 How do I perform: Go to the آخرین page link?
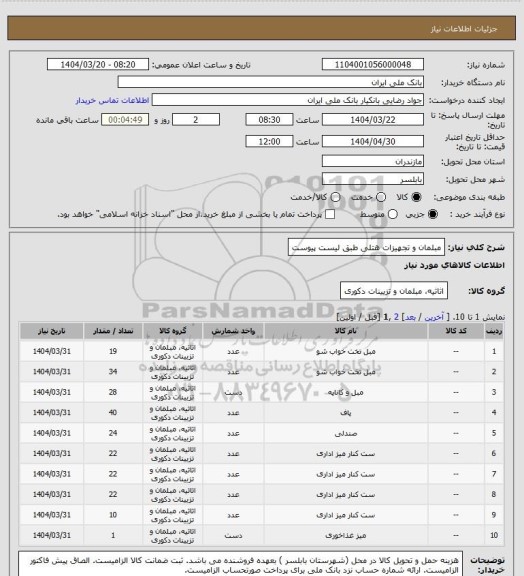point(434,317)
